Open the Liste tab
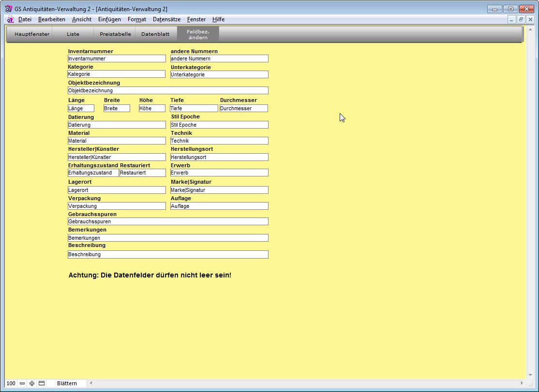The width and height of the screenshot is (539, 392). click(x=73, y=34)
